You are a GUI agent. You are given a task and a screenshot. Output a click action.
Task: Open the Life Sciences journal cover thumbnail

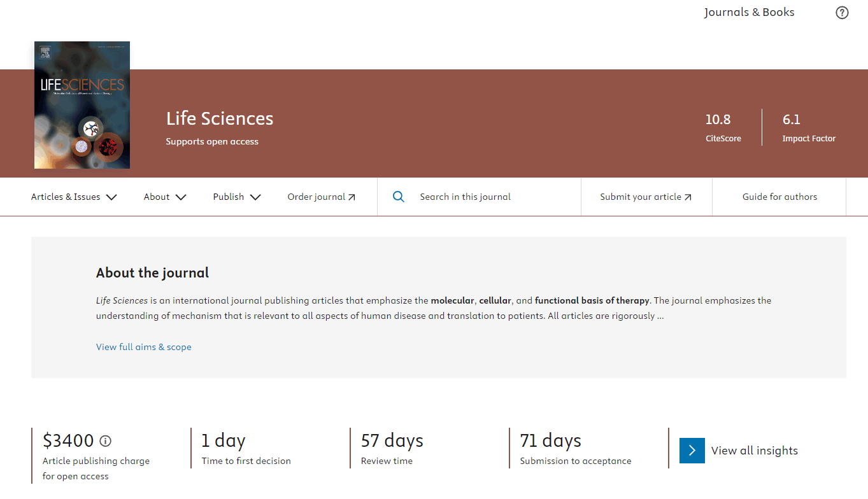(x=82, y=105)
